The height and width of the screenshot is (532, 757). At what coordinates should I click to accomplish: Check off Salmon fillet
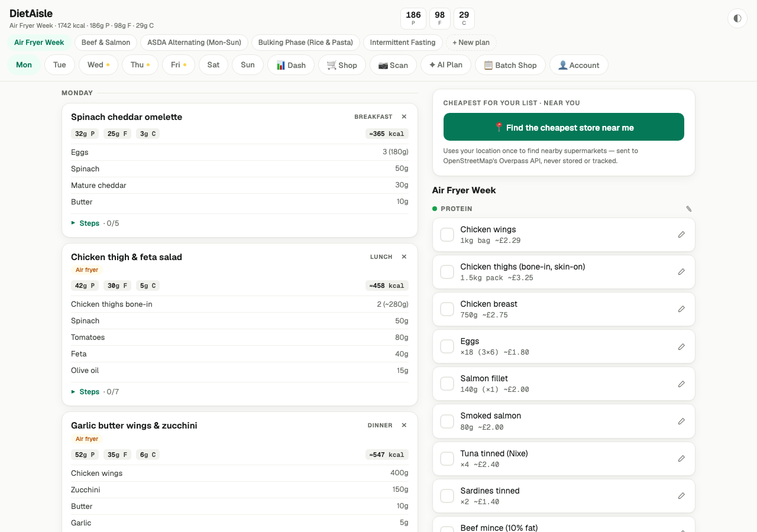447,384
